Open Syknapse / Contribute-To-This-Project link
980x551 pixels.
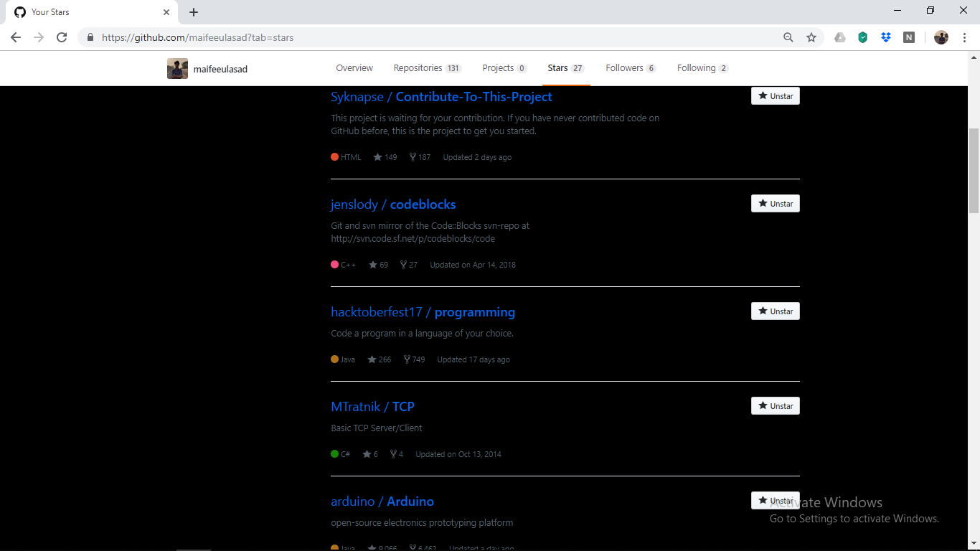click(441, 97)
